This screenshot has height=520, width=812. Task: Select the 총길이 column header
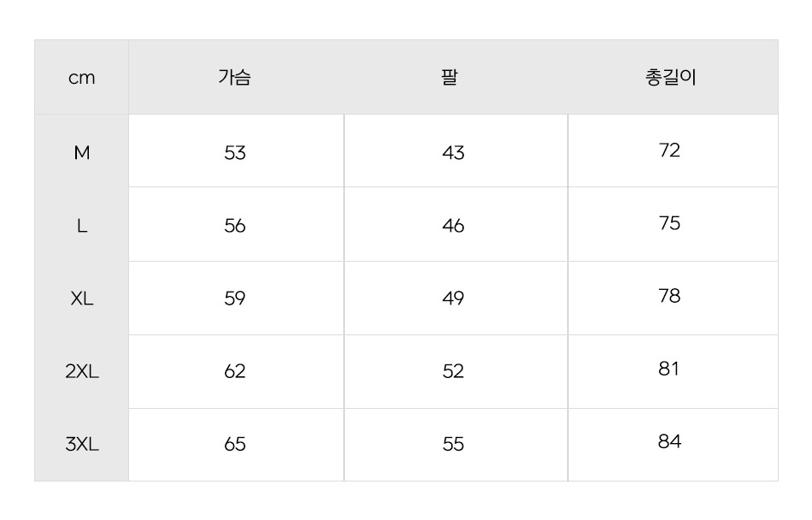pos(670,77)
